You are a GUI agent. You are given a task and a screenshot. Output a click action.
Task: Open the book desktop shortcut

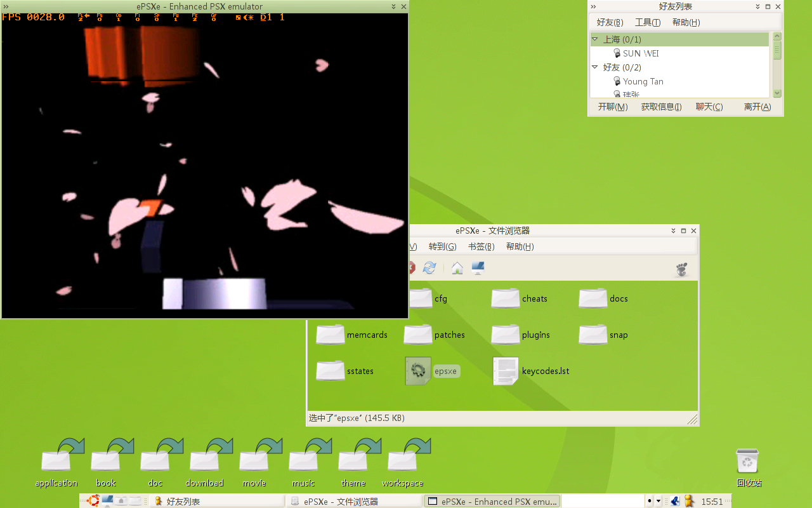[x=106, y=461]
